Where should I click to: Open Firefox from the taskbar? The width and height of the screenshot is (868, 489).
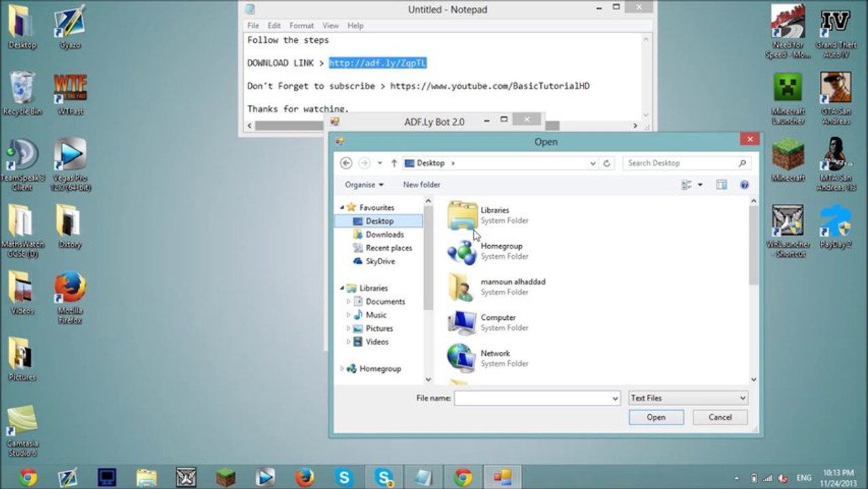point(305,477)
